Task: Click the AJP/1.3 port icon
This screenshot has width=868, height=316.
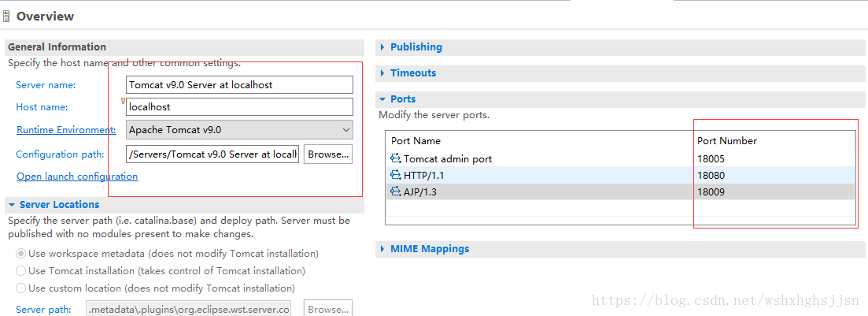Action: pos(396,191)
